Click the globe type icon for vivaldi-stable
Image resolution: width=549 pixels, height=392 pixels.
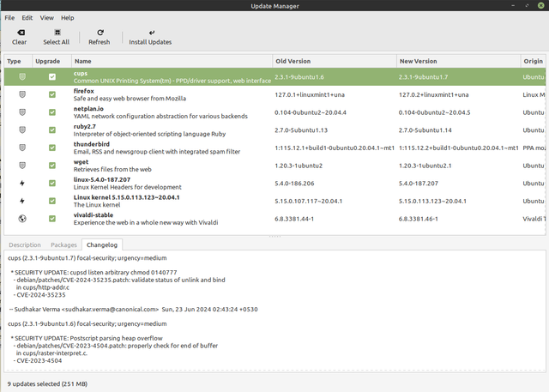22,219
